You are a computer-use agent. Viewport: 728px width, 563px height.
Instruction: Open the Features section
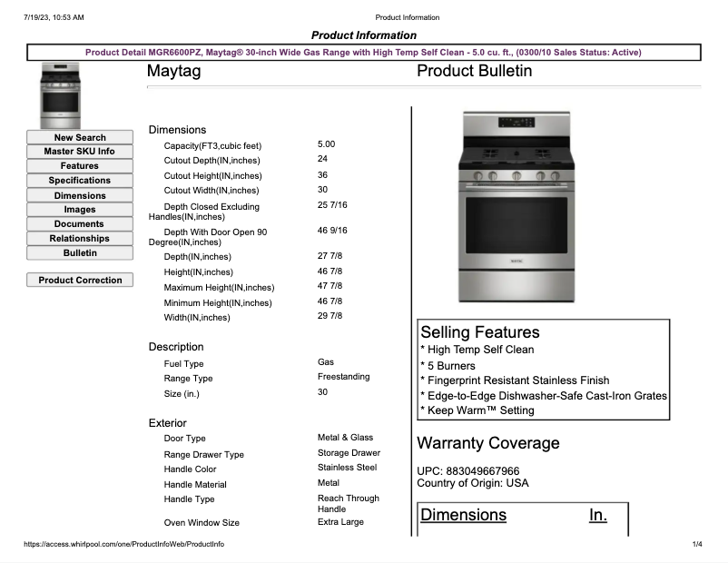(x=79, y=166)
